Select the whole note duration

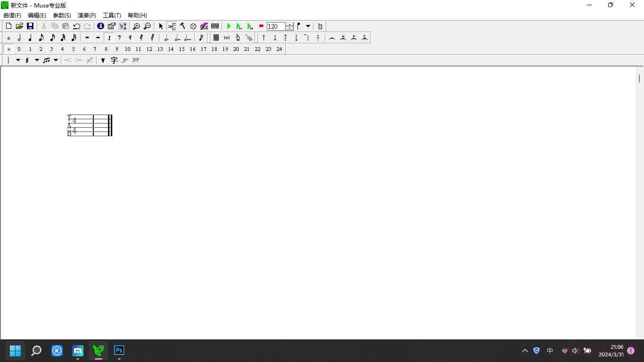[x=8, y=38]
